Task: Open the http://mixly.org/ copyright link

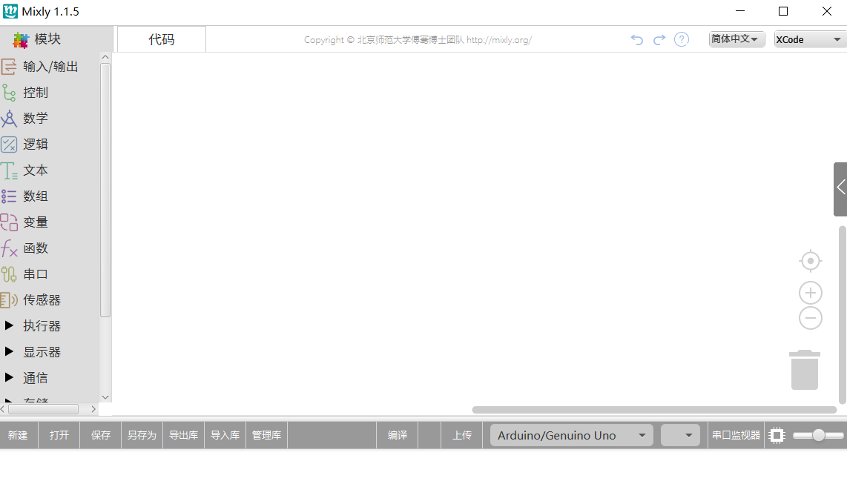Action: (x=499, y=40)
